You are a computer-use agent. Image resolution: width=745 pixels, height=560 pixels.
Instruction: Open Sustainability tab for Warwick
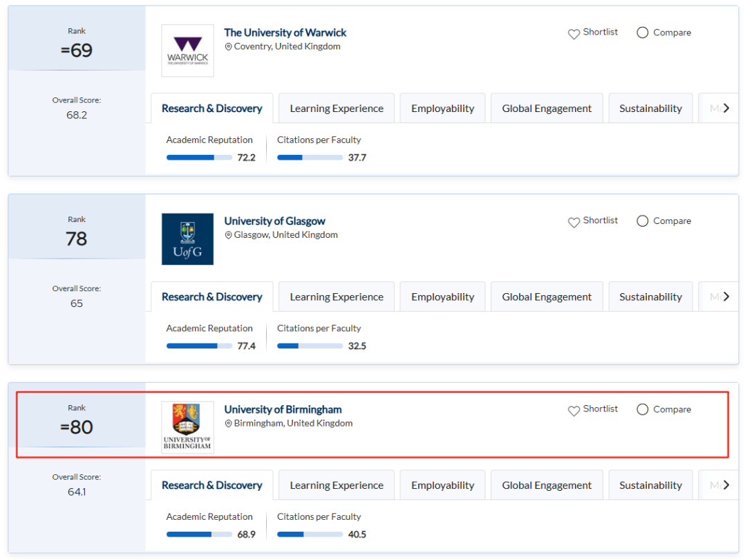tap(650, 109)
